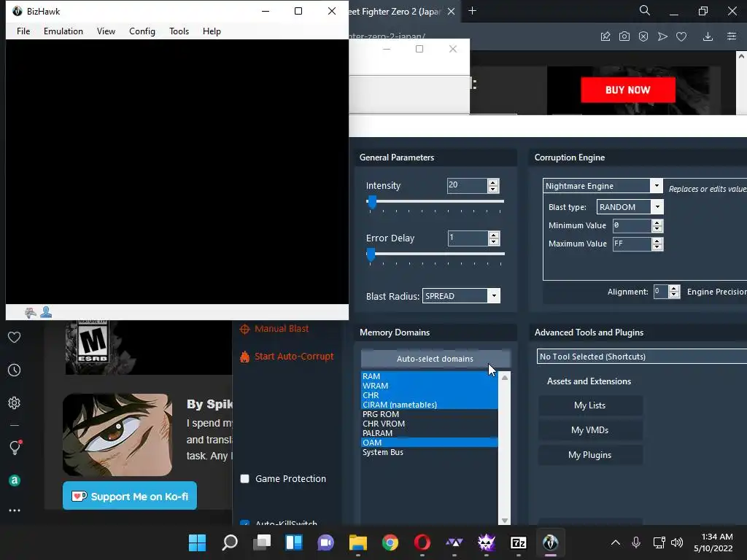The height and width of the screenshot is (560, 747).
Task: Open My VMDs button
Action: coord(590,430)
